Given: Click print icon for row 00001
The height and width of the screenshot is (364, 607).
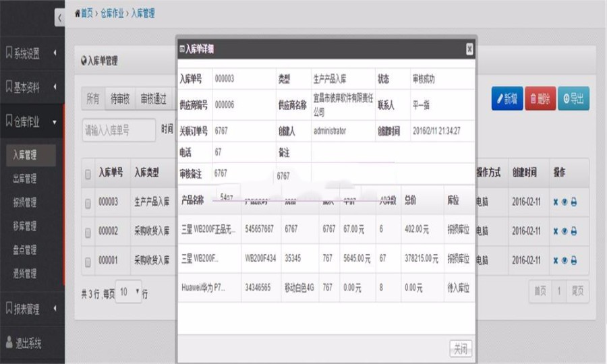Looking at the screenshot, I should coord(574,261).
